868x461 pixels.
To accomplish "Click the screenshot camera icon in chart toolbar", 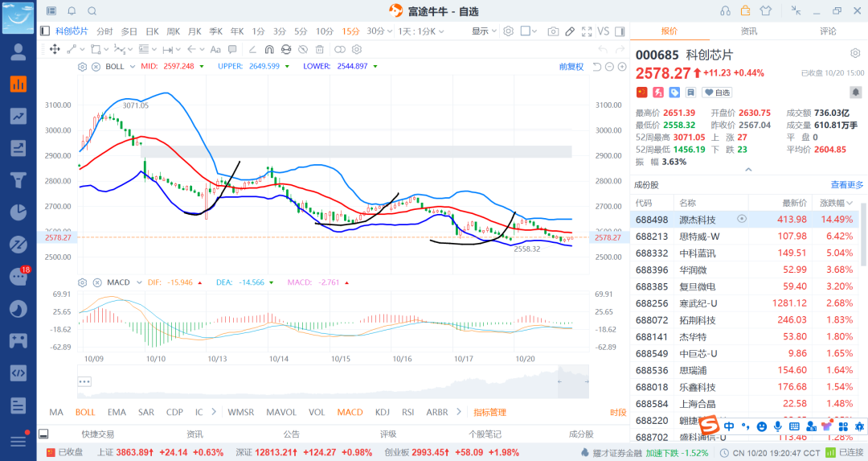I will (x=553, y=31).
